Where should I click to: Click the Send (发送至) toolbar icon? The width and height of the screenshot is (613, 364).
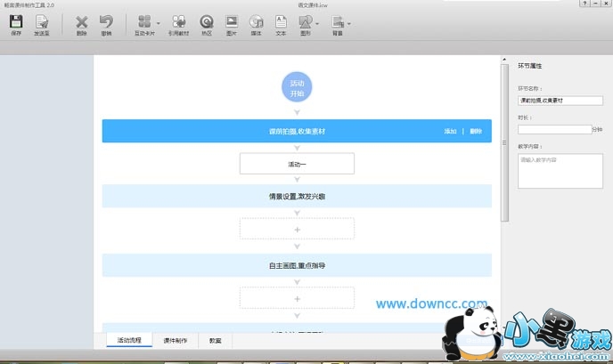[x=41, y=21]
